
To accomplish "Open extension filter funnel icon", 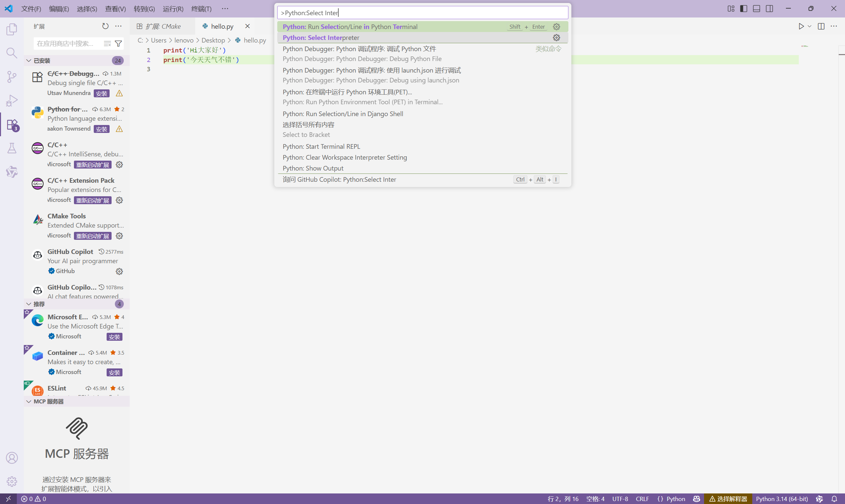I will (x=118, y=44).
